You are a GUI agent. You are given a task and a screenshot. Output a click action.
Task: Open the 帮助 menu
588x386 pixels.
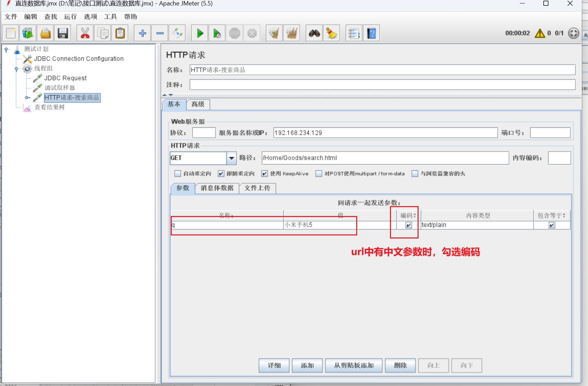131,17
